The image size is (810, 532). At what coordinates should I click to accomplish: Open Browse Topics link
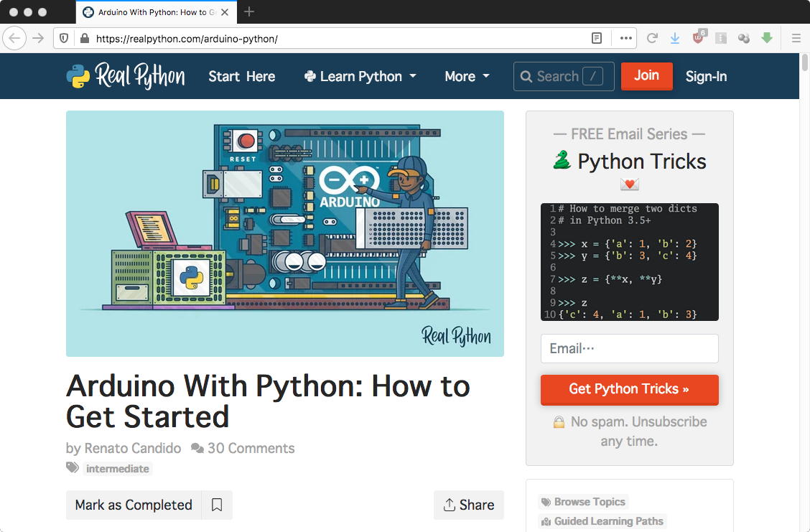point(584,502)
